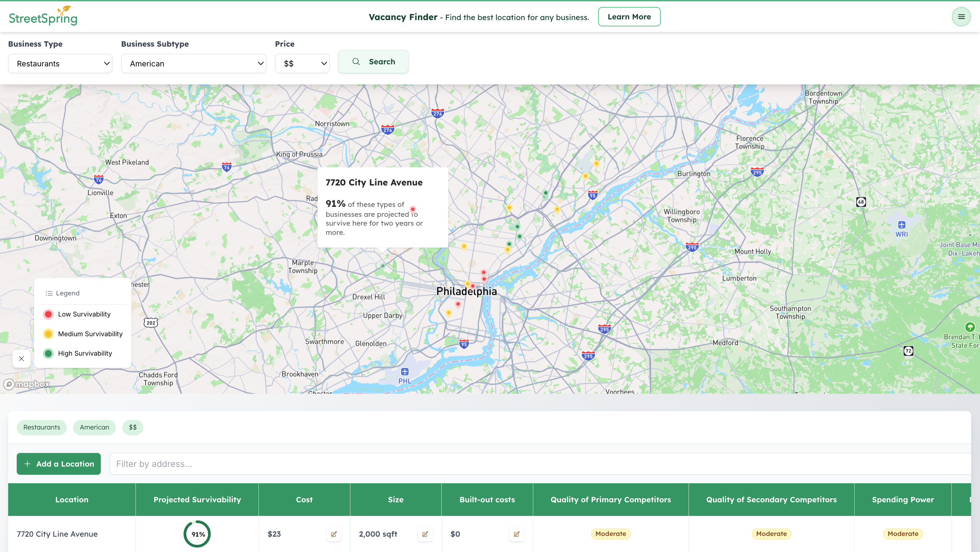
Task: Click the Learn More button
Action: click(x=629, y=16)
